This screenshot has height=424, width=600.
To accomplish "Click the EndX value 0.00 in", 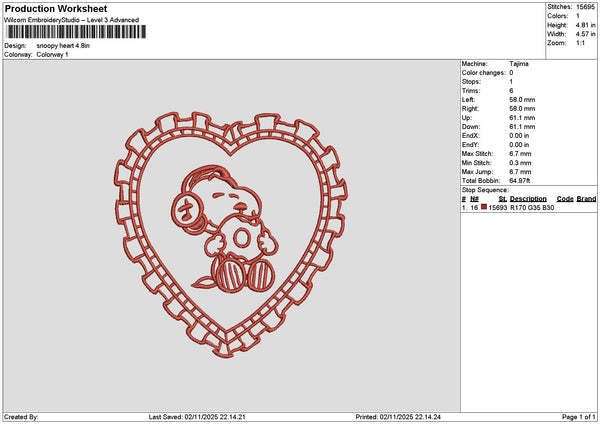I will point(519,136).
